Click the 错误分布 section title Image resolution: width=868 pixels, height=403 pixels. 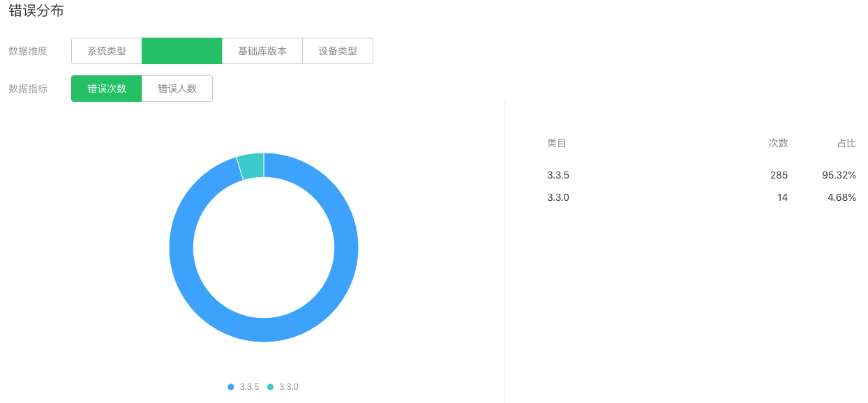(36, 10)
